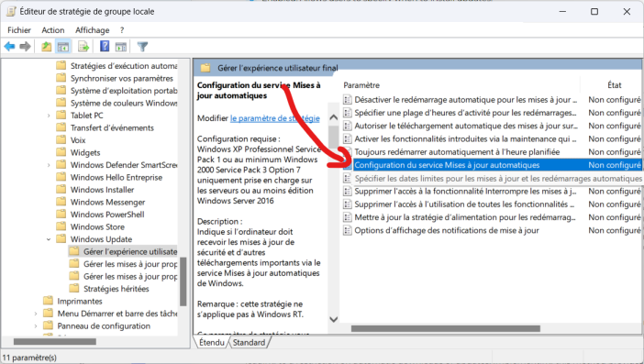Click the tree pane horizontal scrollbar
Viewport: 644px width, 364px height.
click(55, 341)
